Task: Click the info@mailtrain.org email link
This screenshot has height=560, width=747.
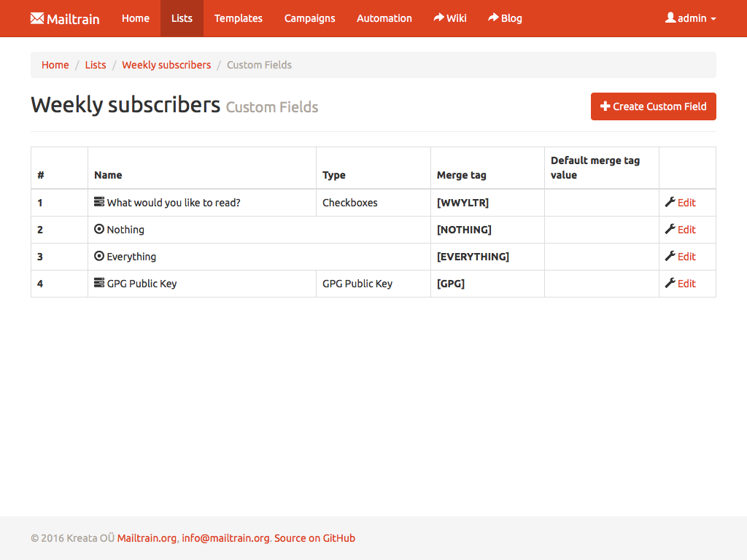Action: [225, 538]
